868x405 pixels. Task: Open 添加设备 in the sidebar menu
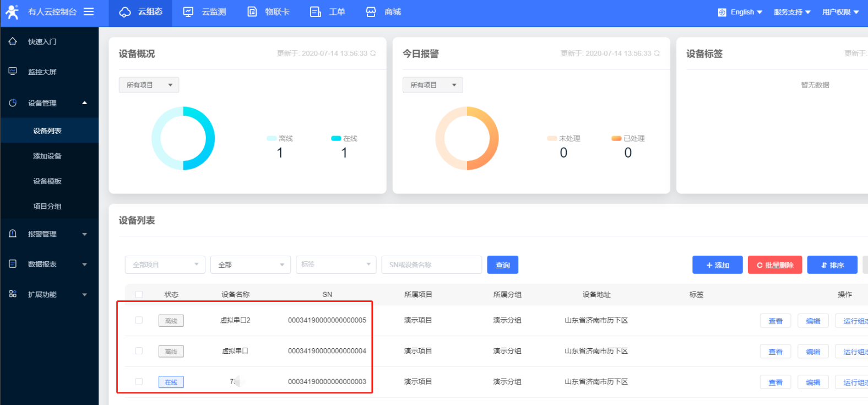(47, 156)
